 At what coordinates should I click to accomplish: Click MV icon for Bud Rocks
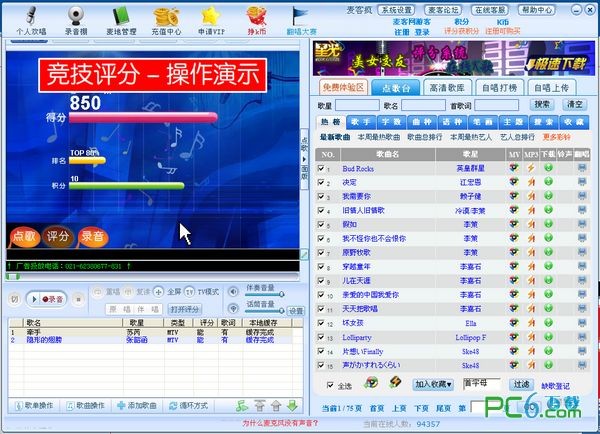(x=514, y=168)
